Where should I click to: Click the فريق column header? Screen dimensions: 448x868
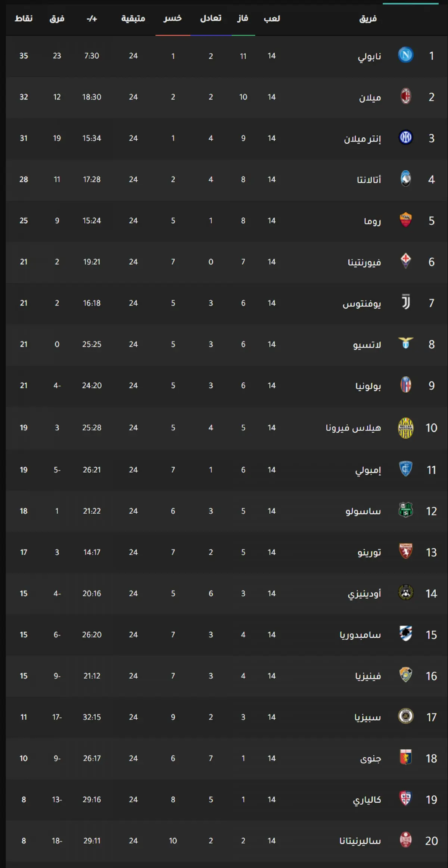[x=368, y=18]
